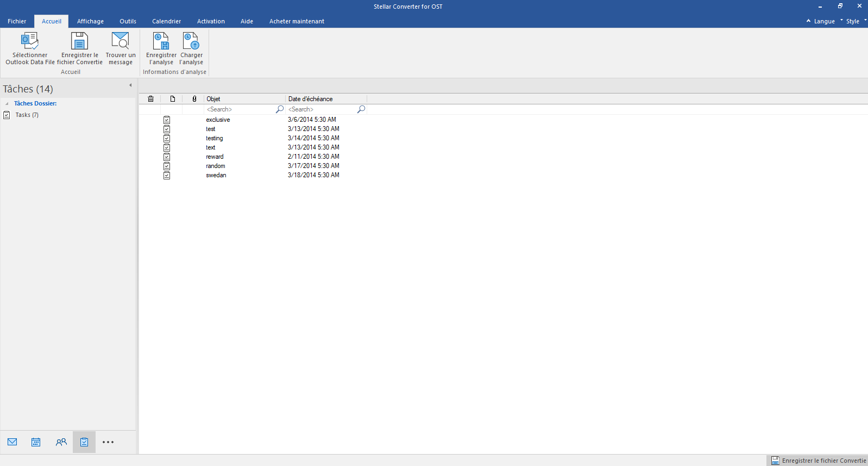Click the trash column header icon
The width and height of the screenshot is (868, 466).
150,99
